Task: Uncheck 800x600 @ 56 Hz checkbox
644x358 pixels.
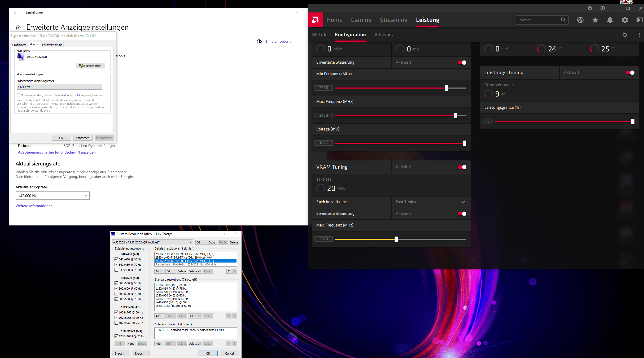Action: point(116,283)
